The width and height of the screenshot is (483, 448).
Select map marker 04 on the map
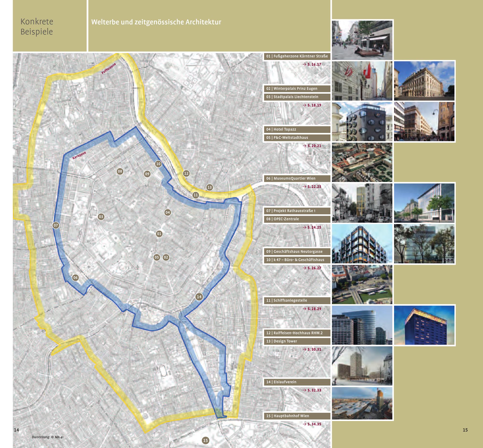(x=167, y=213)
